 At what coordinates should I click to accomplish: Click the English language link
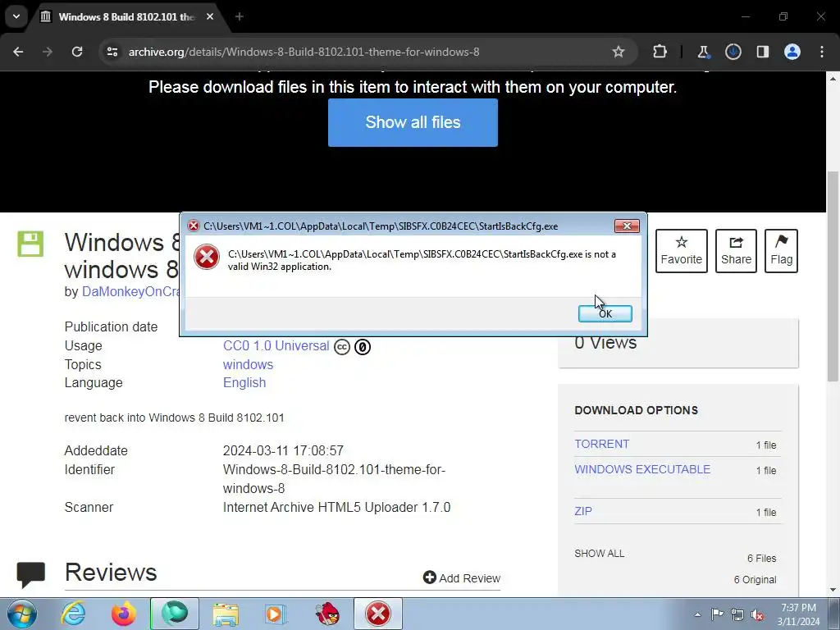244,382
